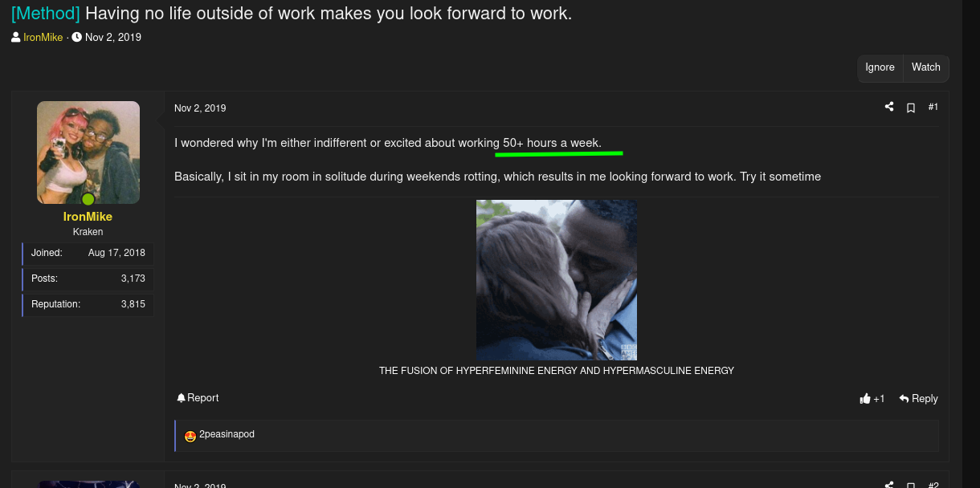Open the [Method] thread prefix
The width and height of the screenshot is (980, 488).
45,13
